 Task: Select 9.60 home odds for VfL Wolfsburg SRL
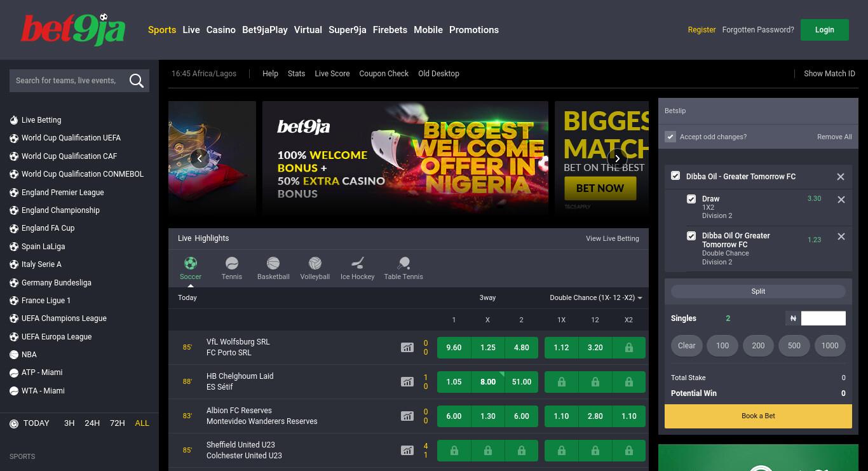454,348
